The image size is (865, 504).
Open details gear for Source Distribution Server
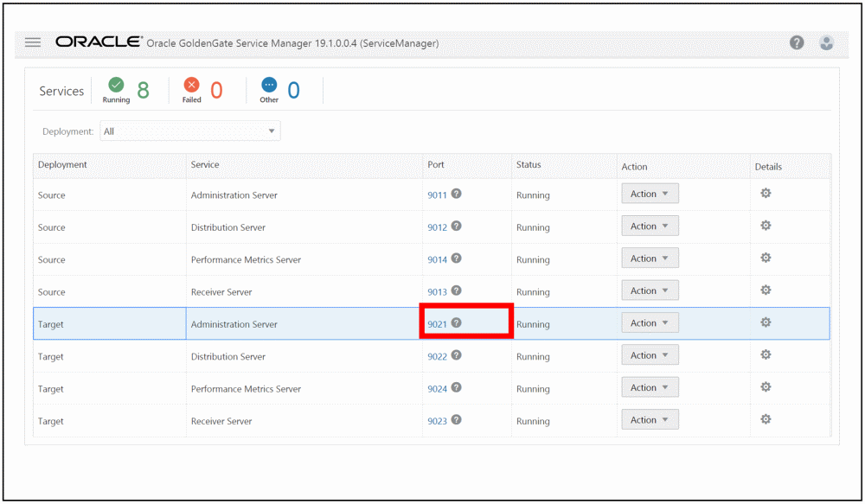766,226
